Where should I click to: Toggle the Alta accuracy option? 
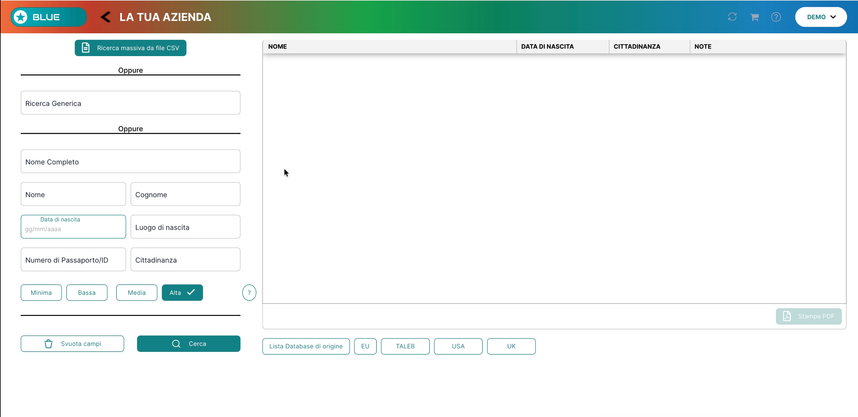(x=182, y=293)
